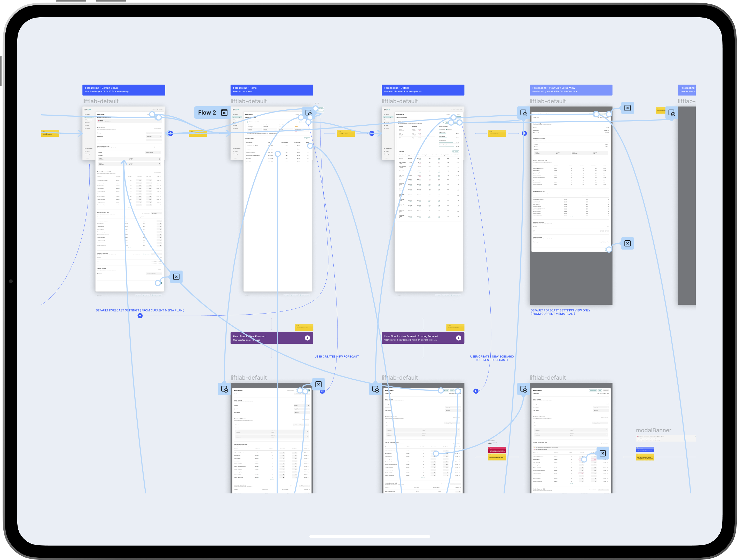
Task: Select yellow sticky note left of Details frame
Action: (346, 133)
